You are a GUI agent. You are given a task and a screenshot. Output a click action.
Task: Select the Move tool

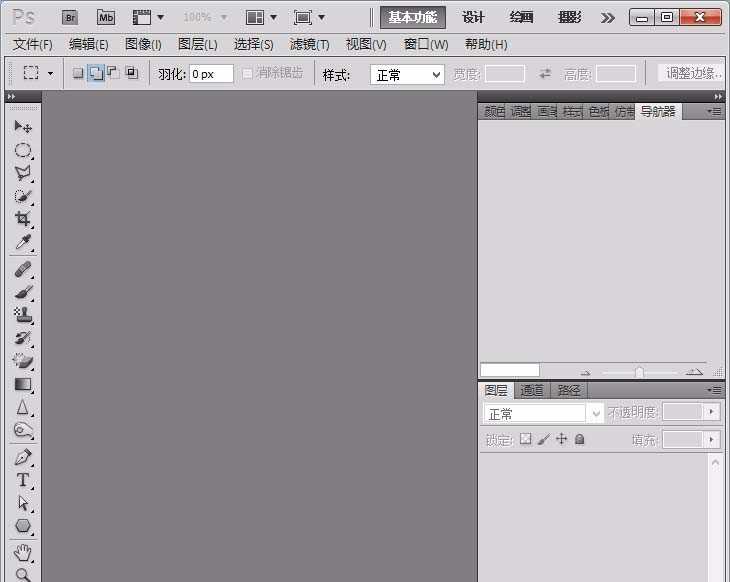23,127
